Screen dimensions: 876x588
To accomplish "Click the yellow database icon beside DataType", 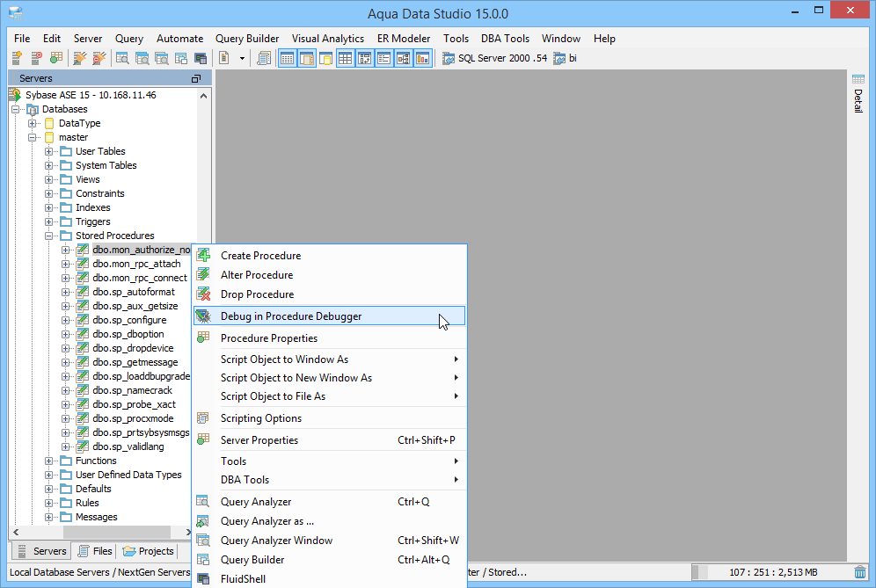I will (x=49, y=123).
